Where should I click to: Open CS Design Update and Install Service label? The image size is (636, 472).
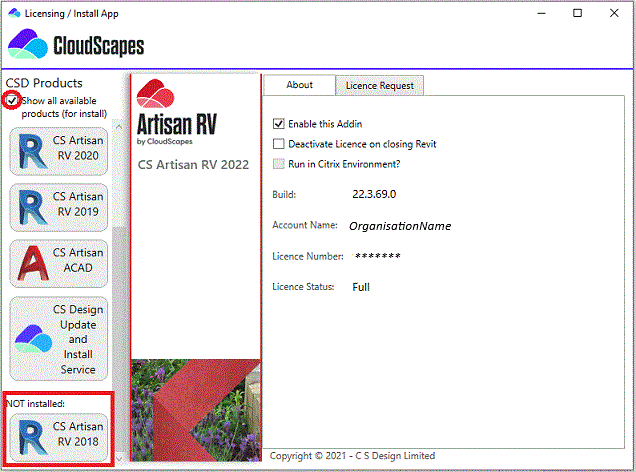[x=78, y=339]
